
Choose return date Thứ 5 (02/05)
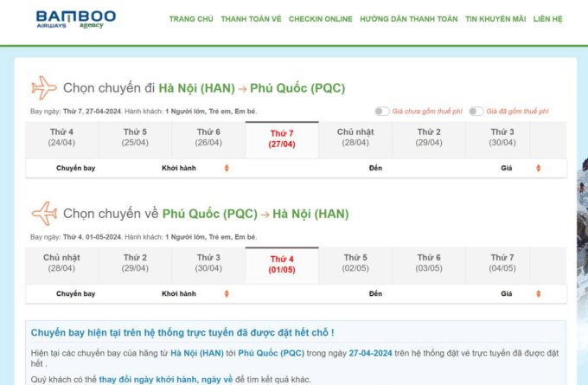[x=355, y=263]
